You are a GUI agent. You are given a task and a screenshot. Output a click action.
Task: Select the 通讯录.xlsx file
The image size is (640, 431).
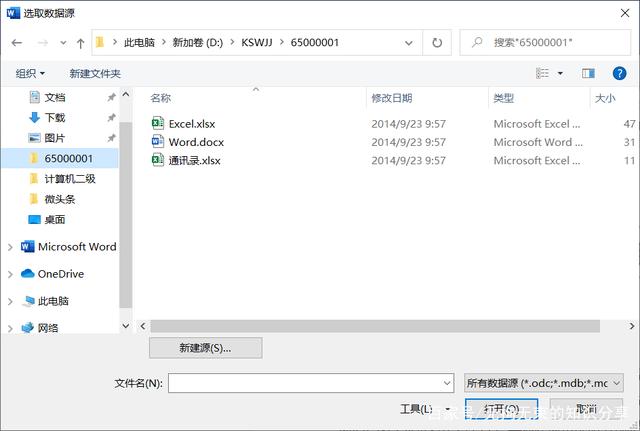coord(194,160)
